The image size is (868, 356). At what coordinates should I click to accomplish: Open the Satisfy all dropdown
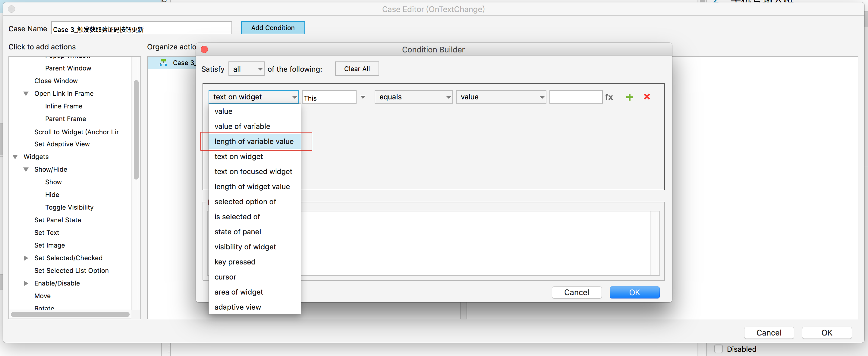pos(246,69)
